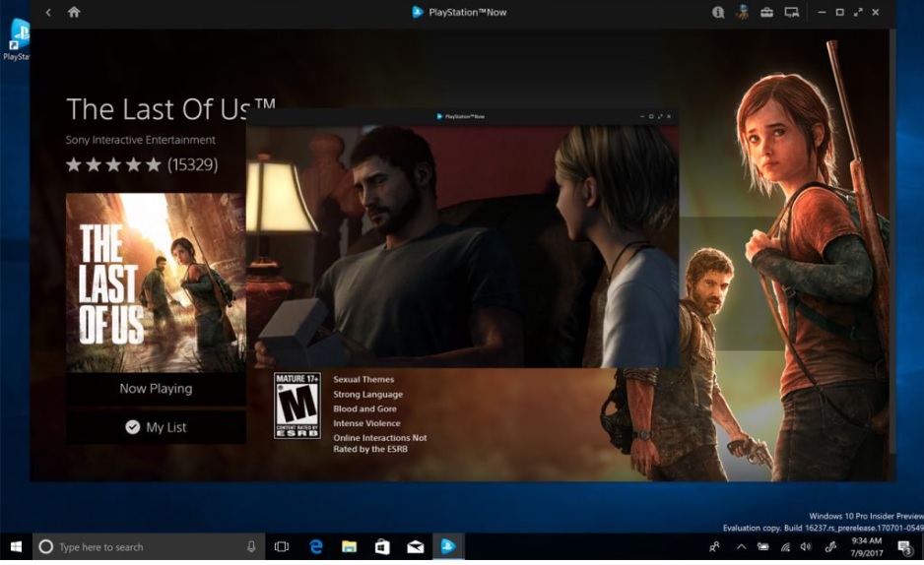Expand the game stream window to fullscreen
Image resolution: width=924 pixels, height=565 pixels.
[660, 116]
